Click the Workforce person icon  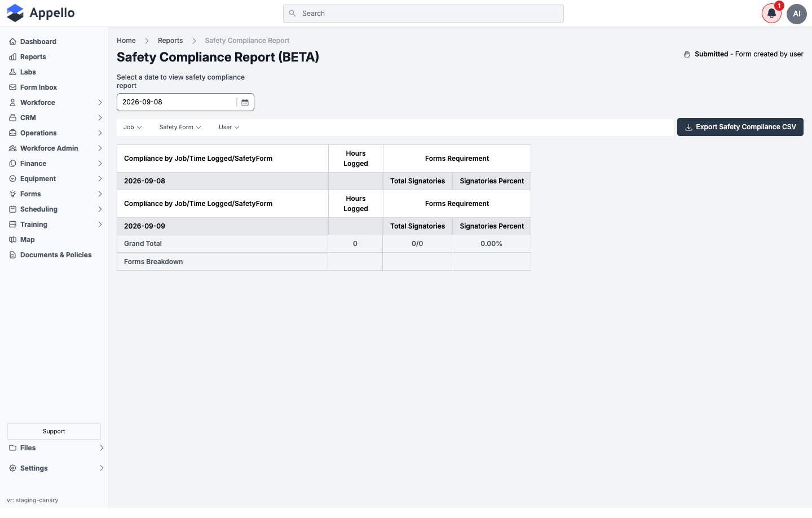click(12, 103)
